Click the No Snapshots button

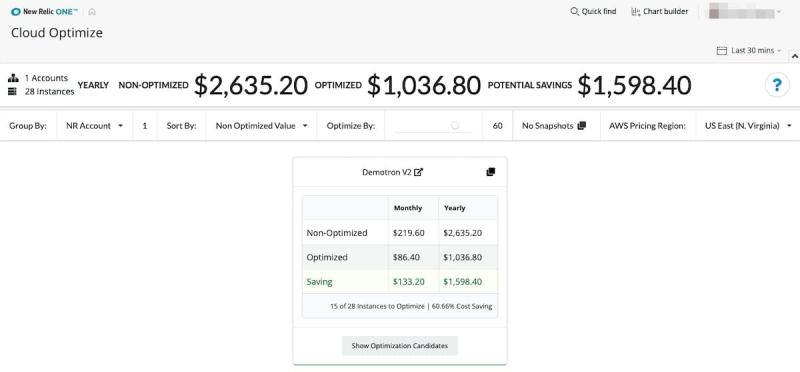(x=554, y=126)
